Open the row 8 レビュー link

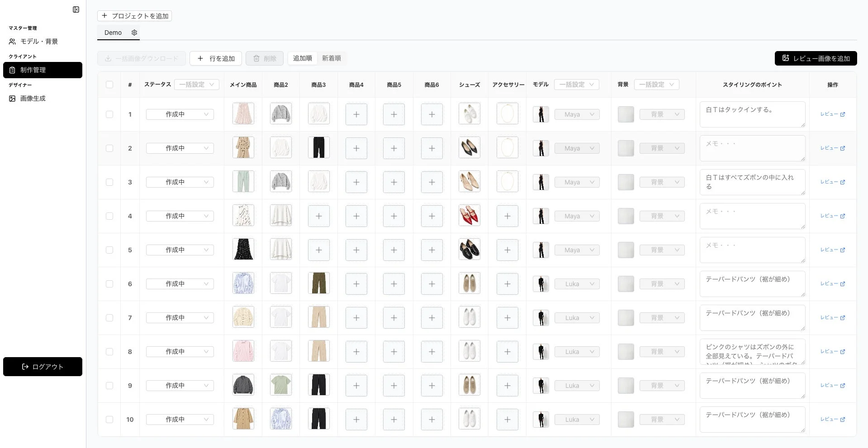coord(833,352)
